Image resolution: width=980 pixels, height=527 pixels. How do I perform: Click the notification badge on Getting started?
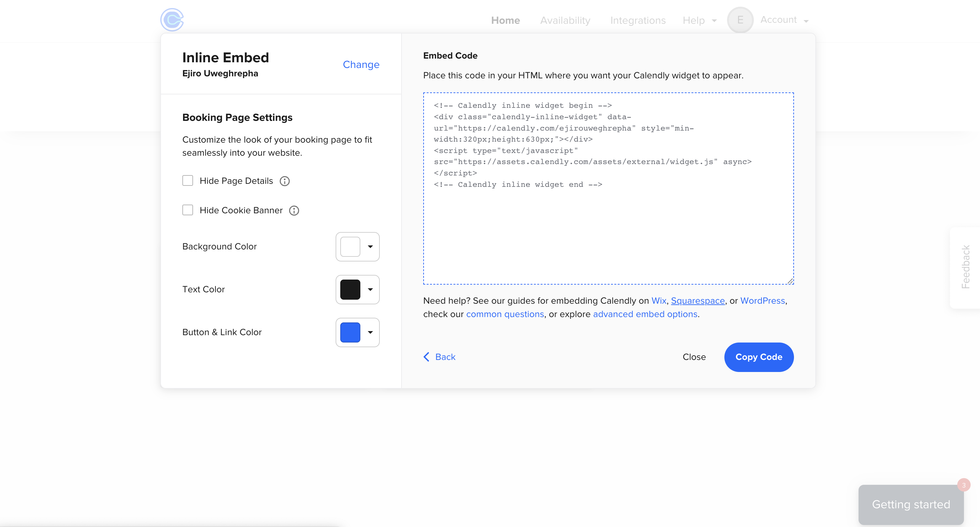[964, 485]
